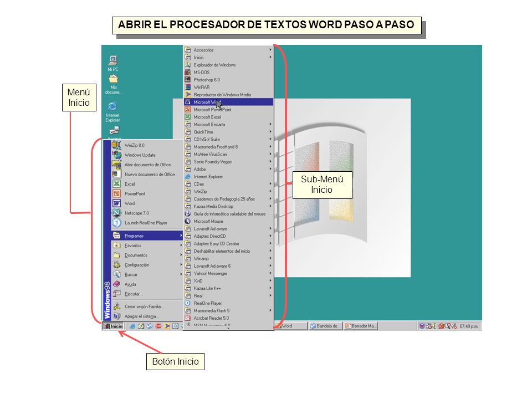Click the Photoshop 6.0 icon in submenu
532x399 pixels.
coord(188,80)
